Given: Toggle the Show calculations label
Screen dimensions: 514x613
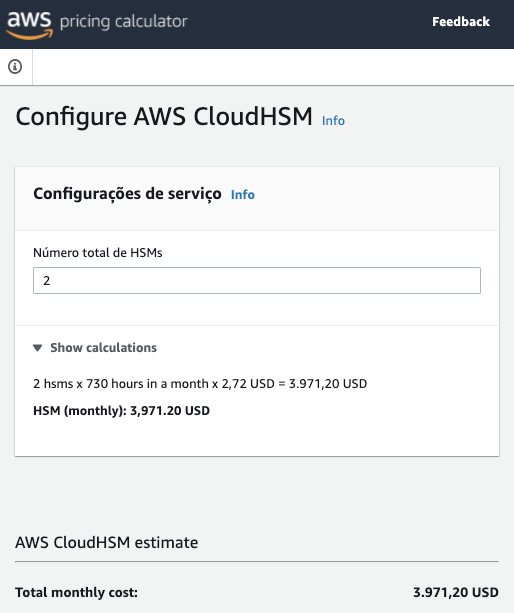Looking at the screenshot, I should coord(104,348).
